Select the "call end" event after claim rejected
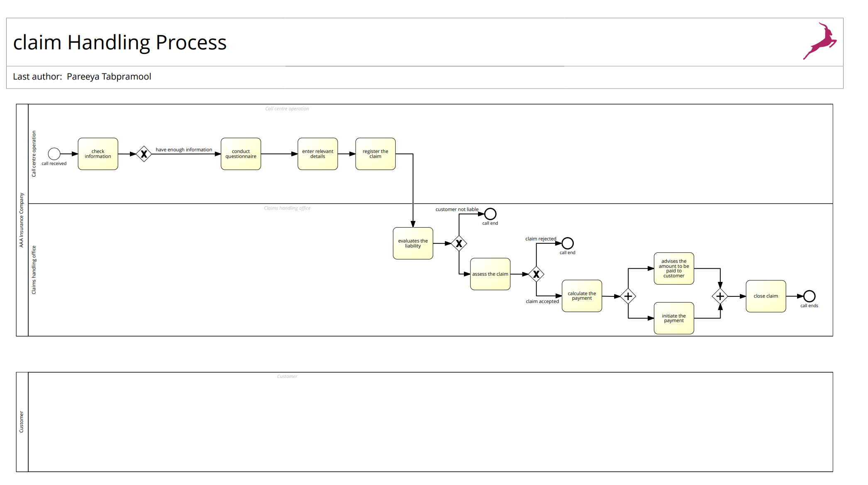Image resolution: width=868 pixels, height=485 pixels. [x=568, y=243]
